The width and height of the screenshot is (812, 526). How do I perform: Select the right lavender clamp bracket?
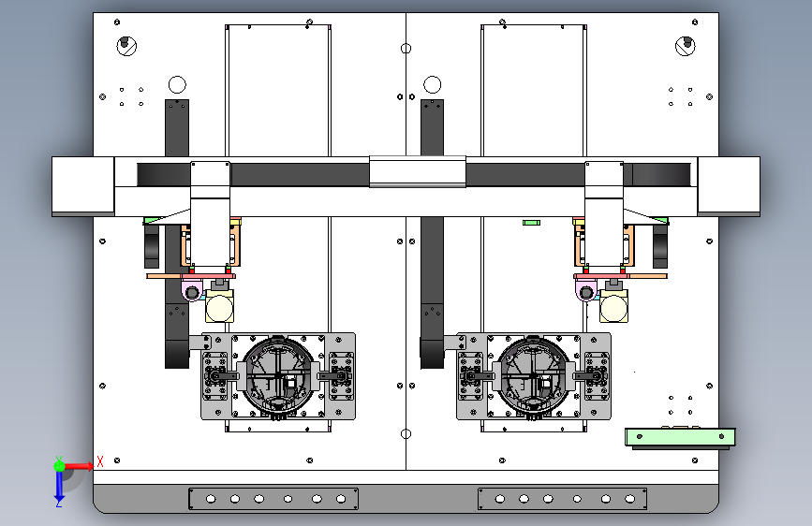click(x=586, y=290)
